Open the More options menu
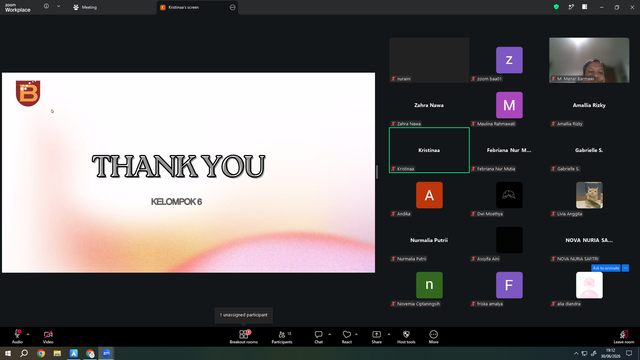This screenshot has width=640, height=360. pyautogui.click(x=433, y=337)
